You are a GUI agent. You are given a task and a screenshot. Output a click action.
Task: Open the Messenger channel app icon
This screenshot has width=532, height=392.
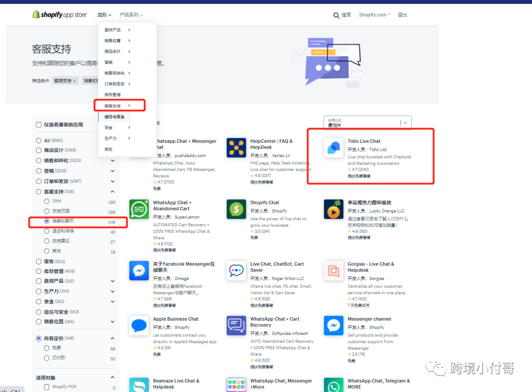tap(333, 326)
